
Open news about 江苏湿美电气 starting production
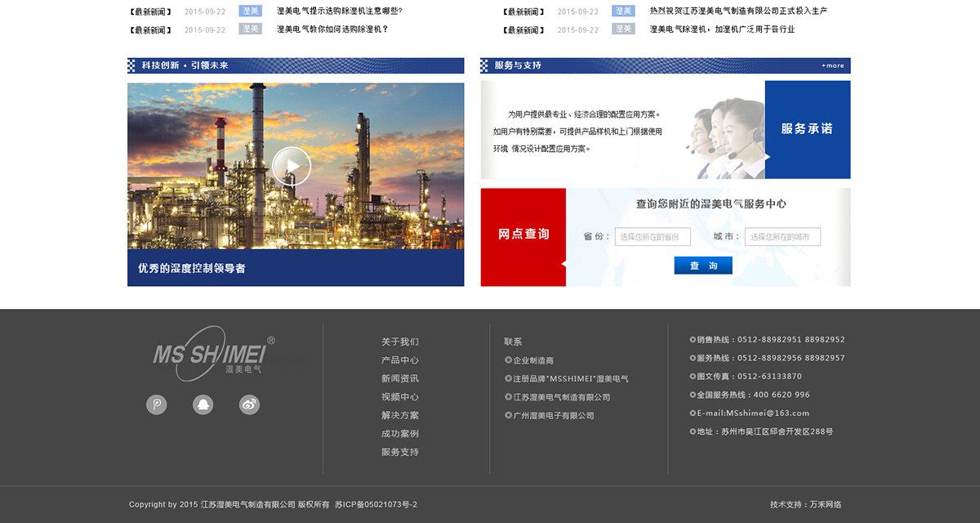pos(737,11)
